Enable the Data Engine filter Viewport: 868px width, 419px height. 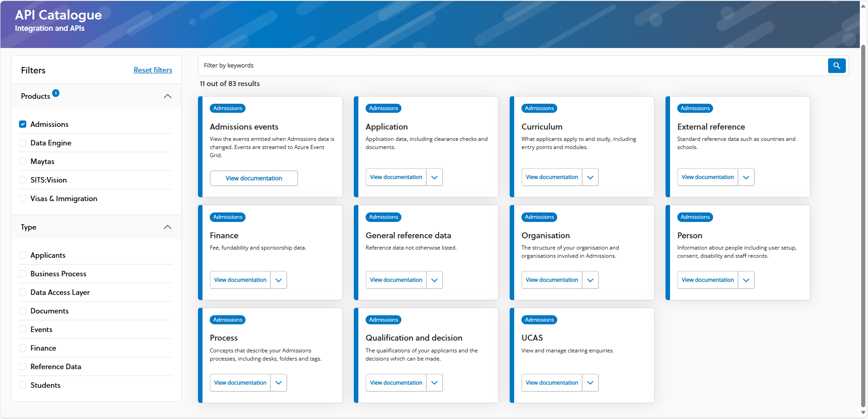(23, 143)
